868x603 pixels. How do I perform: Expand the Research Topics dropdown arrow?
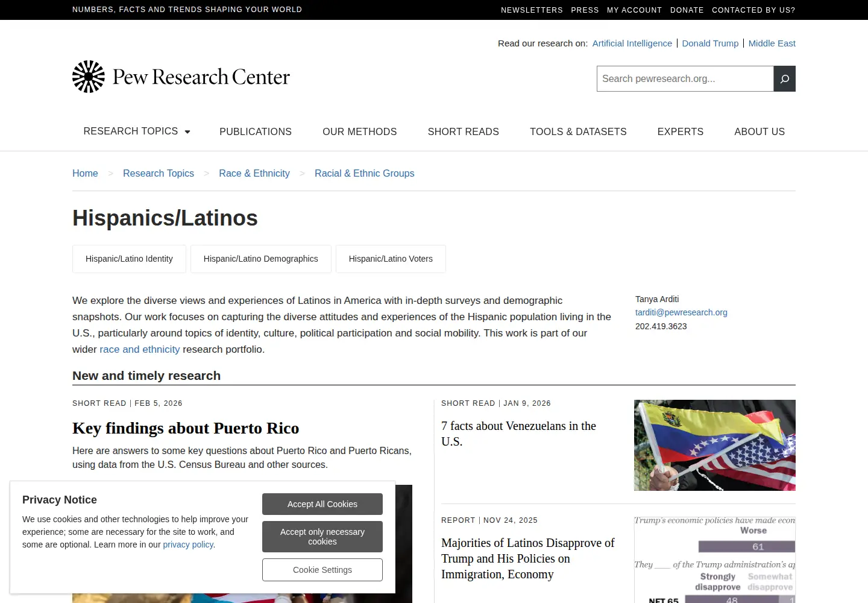[x=187, y=131]
